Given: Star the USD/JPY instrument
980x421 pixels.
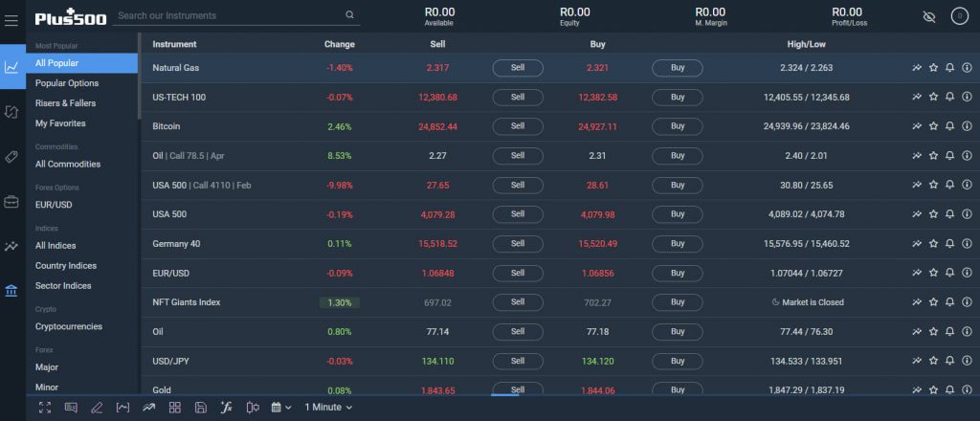Looking at the screenshot, I should tap(933, 361).
